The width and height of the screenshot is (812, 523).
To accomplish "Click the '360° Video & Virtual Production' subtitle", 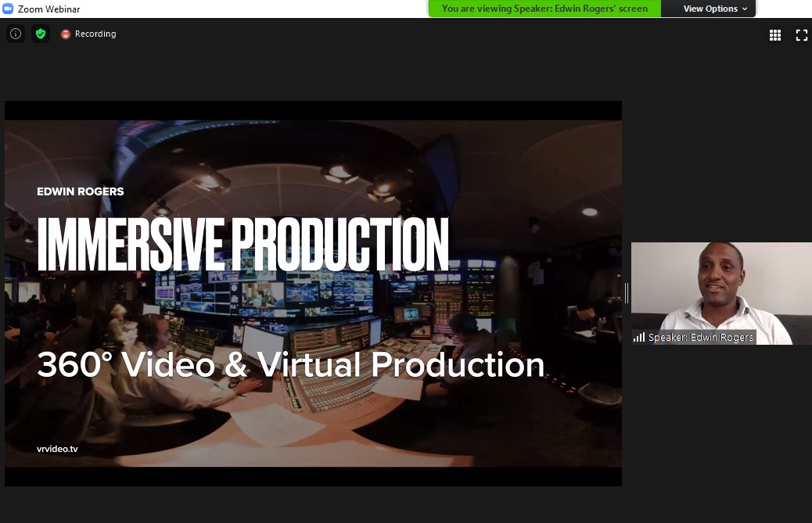I will (x=291, y=364).
